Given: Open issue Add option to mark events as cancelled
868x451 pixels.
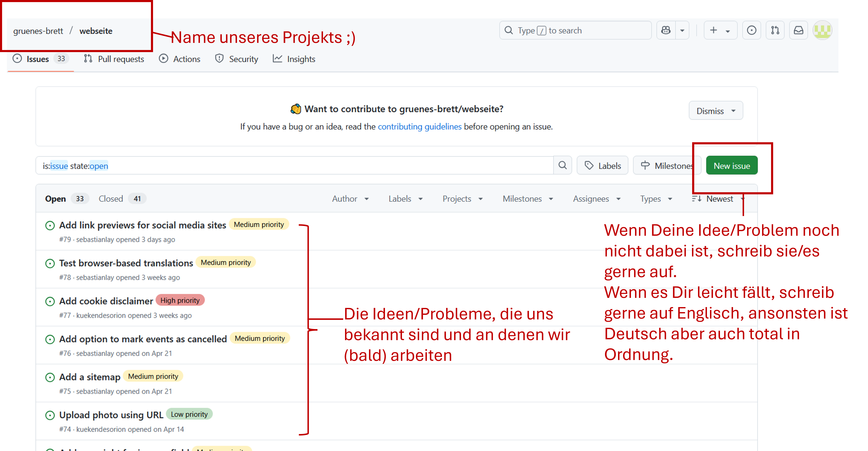Looking at the screenshot, I should 143,339.
